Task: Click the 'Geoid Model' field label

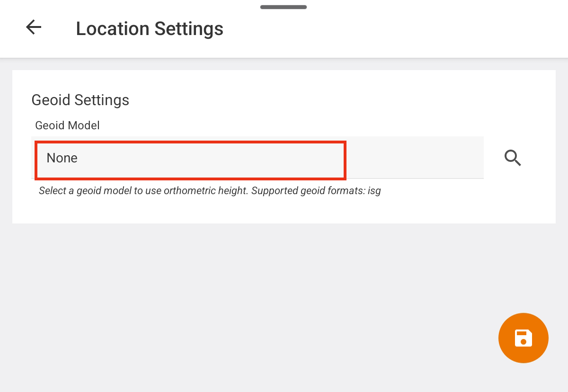Action: tap(68, 125)
